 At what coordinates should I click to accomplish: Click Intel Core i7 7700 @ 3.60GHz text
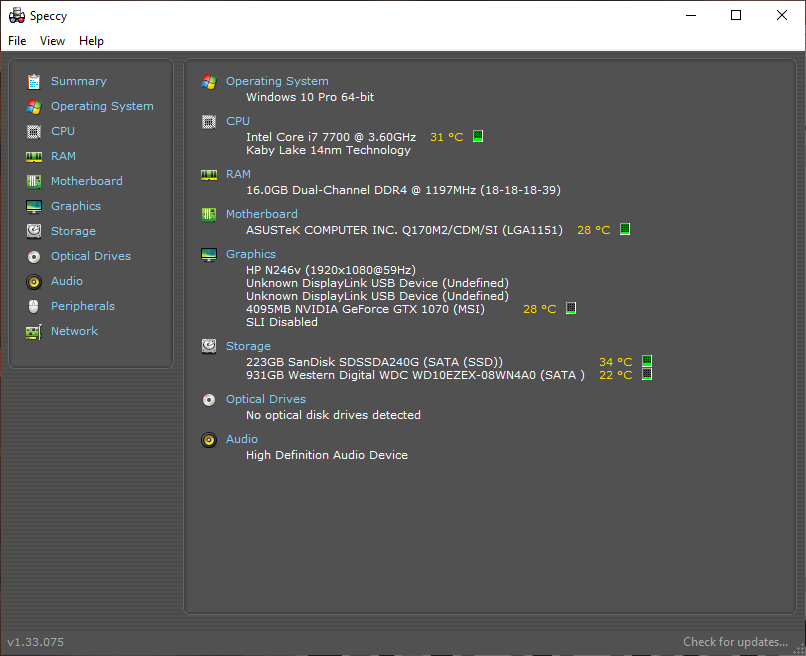(x=331, y=137)
